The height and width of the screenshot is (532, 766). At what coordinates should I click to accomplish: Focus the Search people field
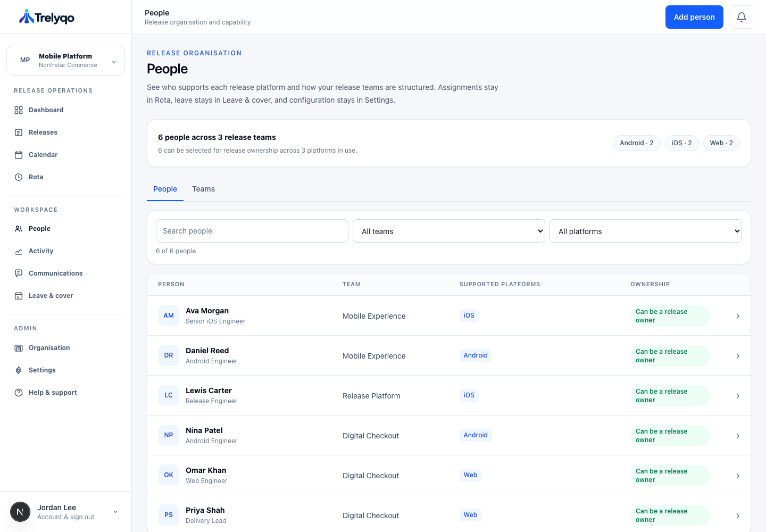(252, 231)
